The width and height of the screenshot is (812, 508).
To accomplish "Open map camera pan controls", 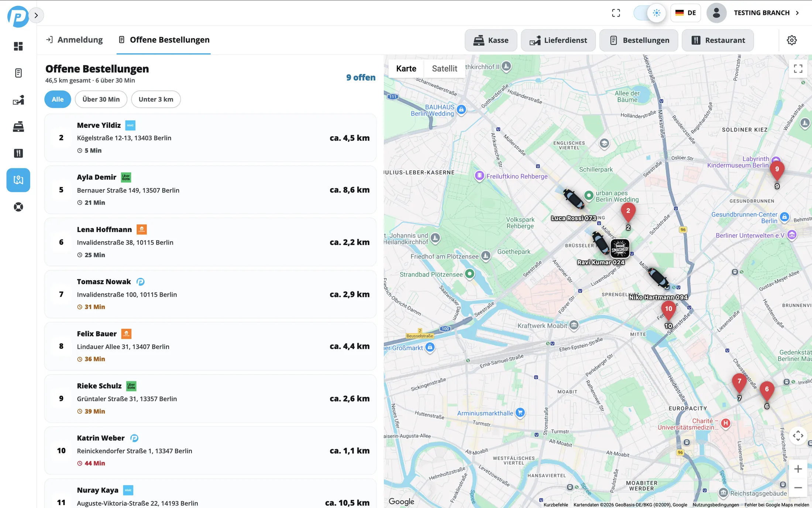I will (x=798, y=436).
